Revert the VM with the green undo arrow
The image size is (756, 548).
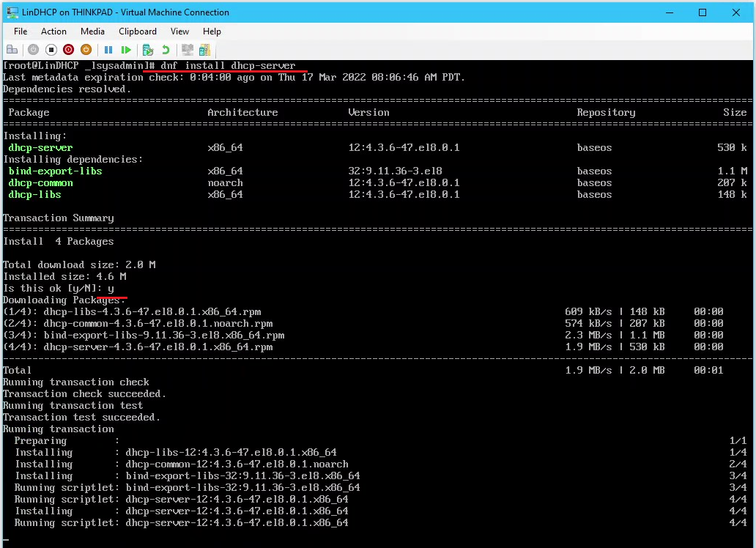(166, 50)
